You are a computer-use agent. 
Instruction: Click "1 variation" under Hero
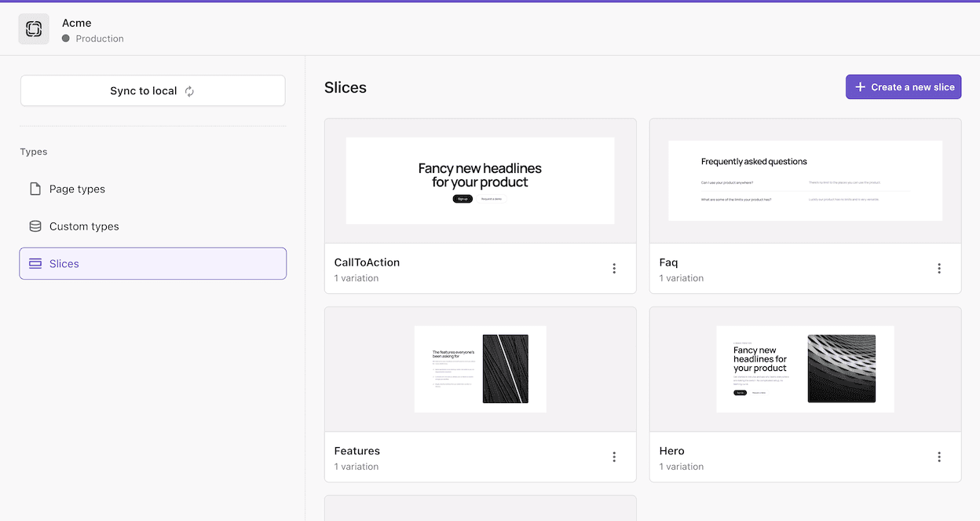682,467
